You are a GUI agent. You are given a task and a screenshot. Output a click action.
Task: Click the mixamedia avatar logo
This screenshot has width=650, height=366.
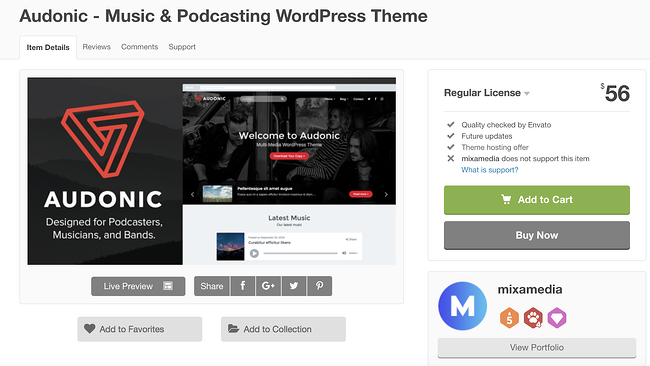pos(463,306)
